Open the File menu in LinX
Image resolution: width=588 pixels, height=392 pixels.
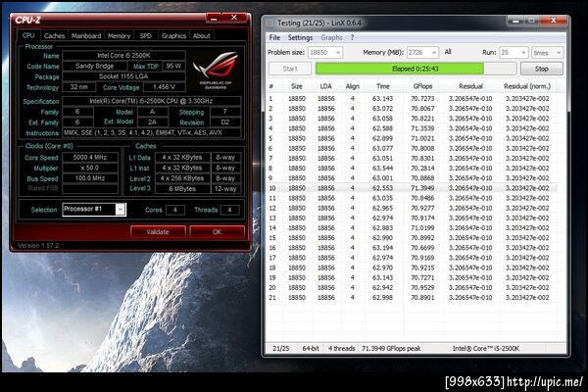tap(274, 37)
